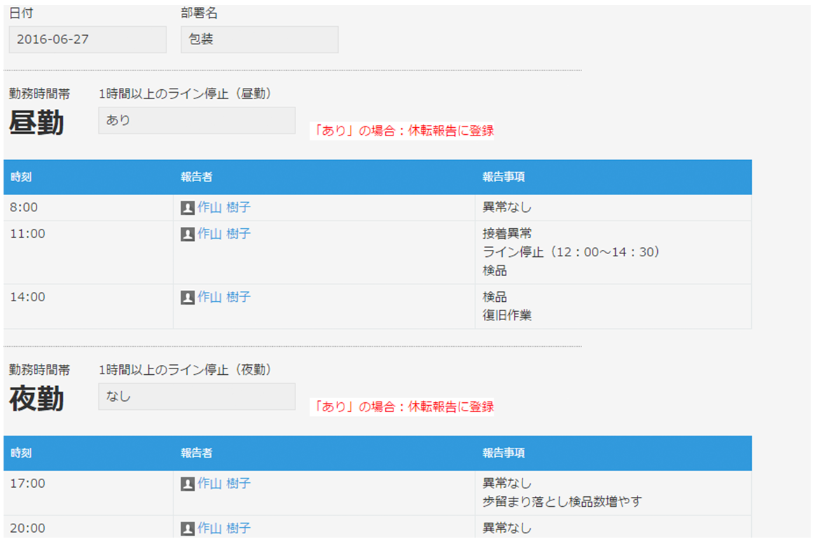Click the 報告事項 header in the 昼勤 table

pyautogui.click(x=504, y=177)
